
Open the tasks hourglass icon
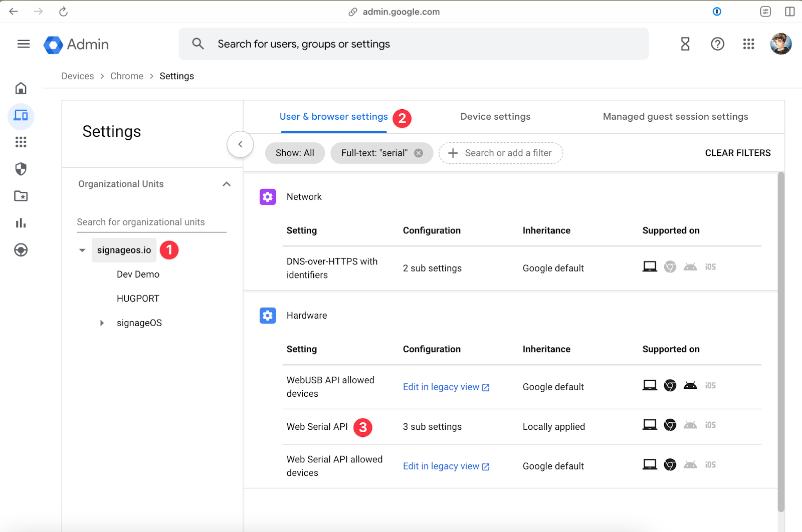(685, 44)
